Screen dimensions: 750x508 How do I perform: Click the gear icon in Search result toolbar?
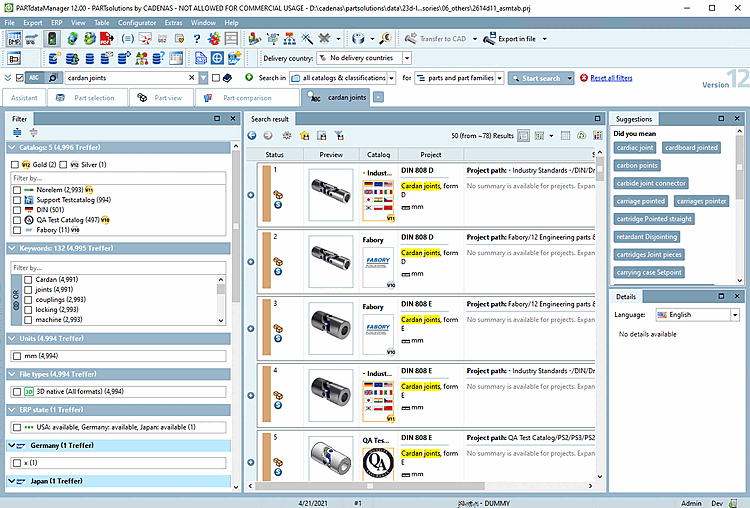point(287,136)
